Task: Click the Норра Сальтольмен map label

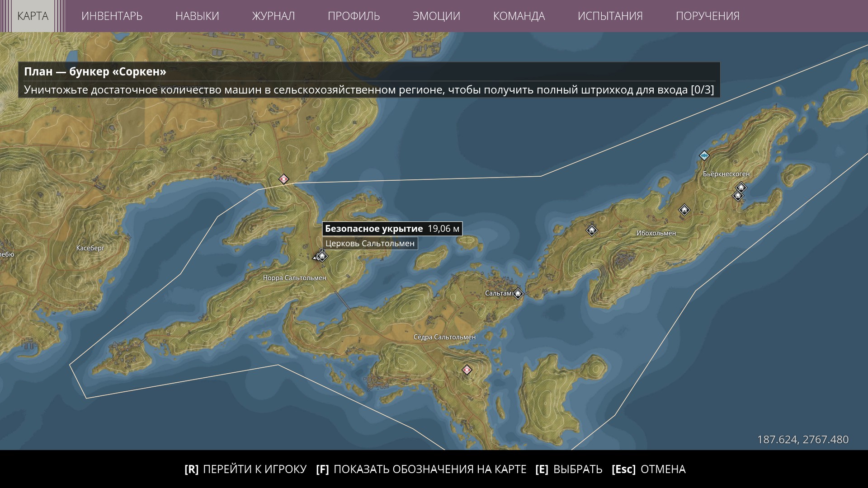Action: click(x=294, y=278)
